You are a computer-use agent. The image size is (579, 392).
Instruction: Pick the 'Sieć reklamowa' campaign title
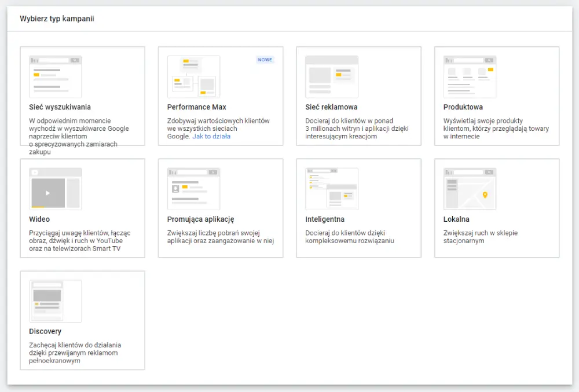coord(331,107)
